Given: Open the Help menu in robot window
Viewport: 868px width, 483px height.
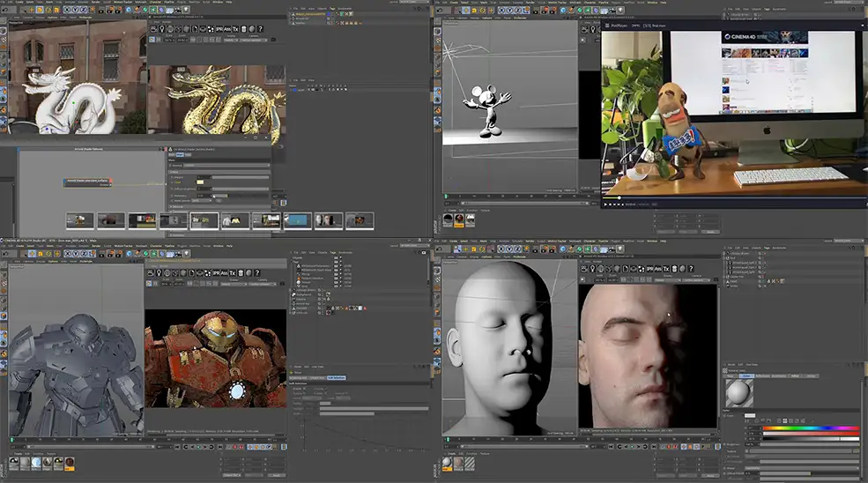Looking at the screenshot, I should point(230,246).
